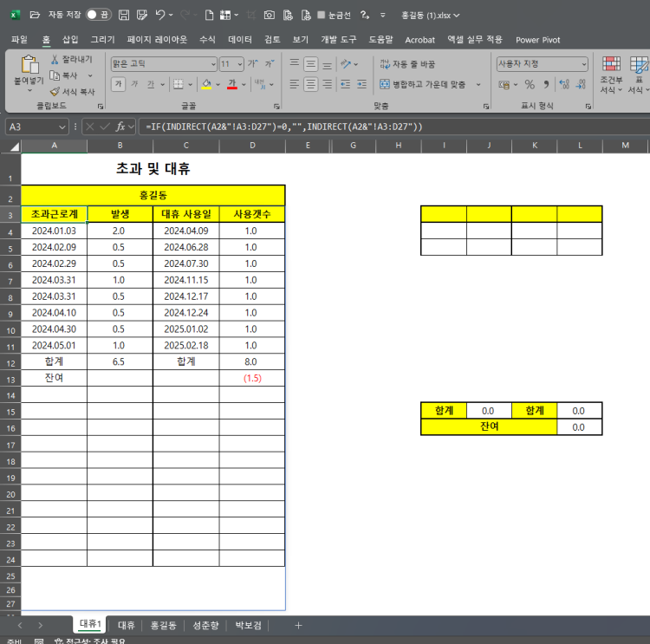
Task: Toggle Wrap Text (자동 줄 바꿈)
Action: click(x=407, y=64)
